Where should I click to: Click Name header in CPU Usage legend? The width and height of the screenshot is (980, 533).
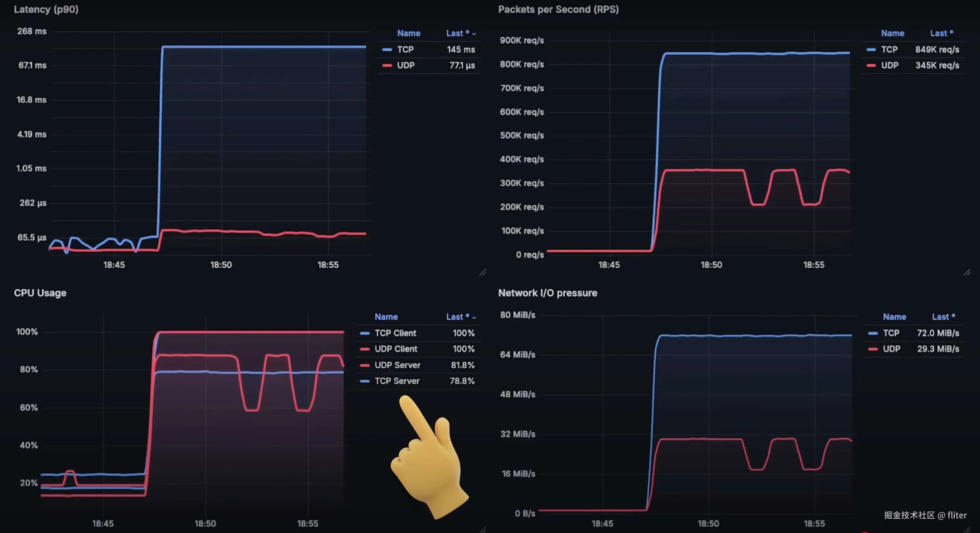pos(386,317)
